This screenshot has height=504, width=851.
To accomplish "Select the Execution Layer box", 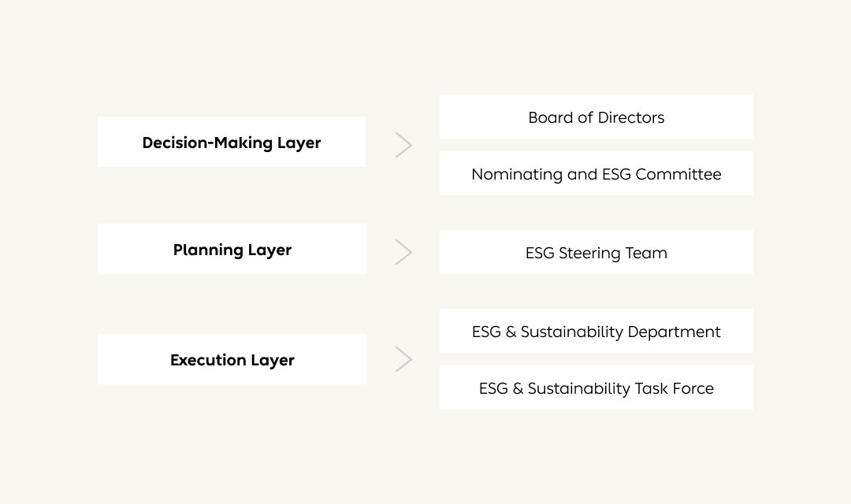I will [232, 359].
